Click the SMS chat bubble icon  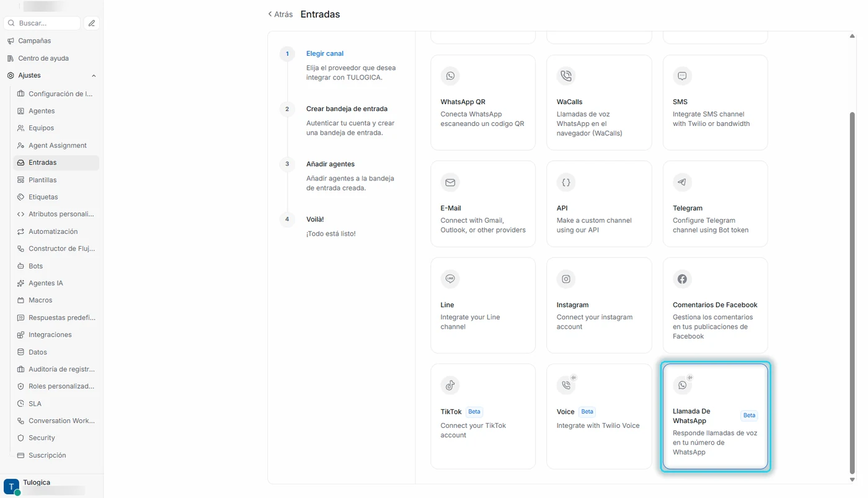pos(682,76)
